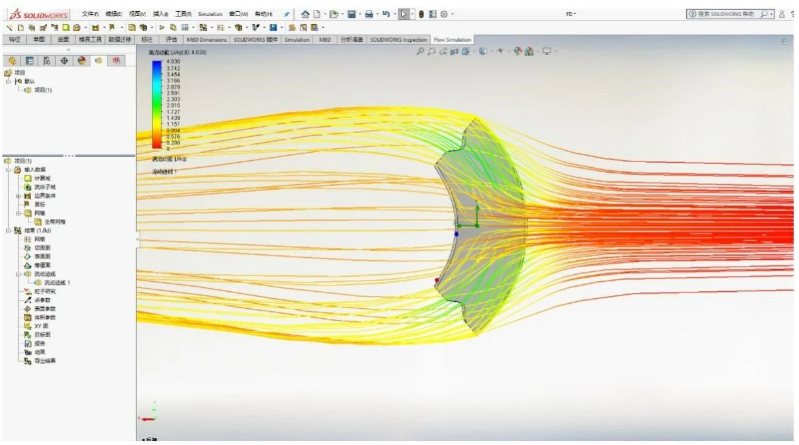Open the 插入 menu
The height and width of the screenshot is (445, 799).
point(161,14)
